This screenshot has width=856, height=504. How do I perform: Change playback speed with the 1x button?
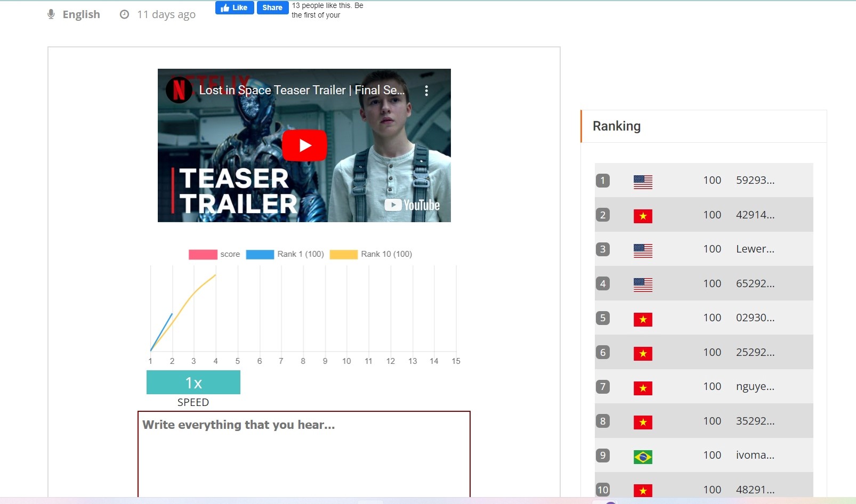pyautogui.click(x=193, y=383)
